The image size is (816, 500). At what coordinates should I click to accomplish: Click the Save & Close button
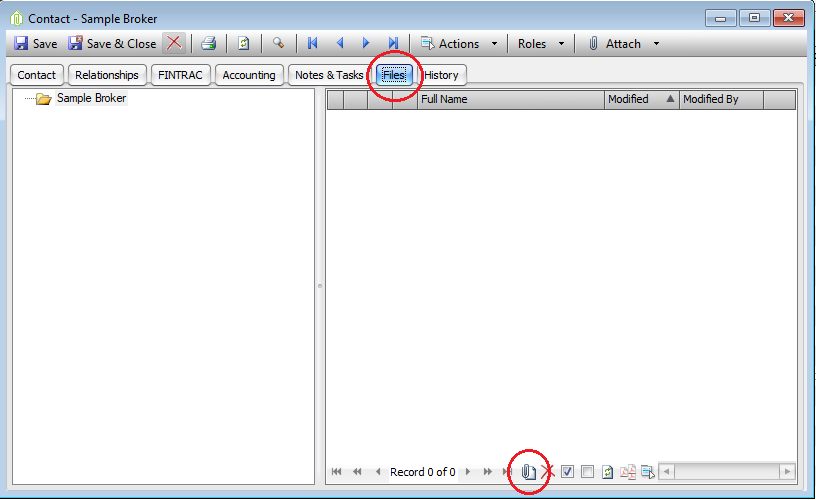[112, 44]
